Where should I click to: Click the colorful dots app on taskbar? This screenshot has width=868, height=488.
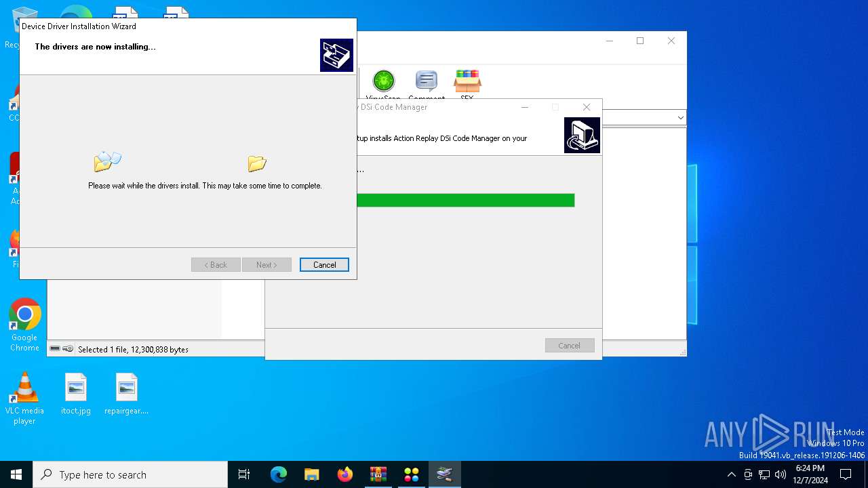coord(412,474)
